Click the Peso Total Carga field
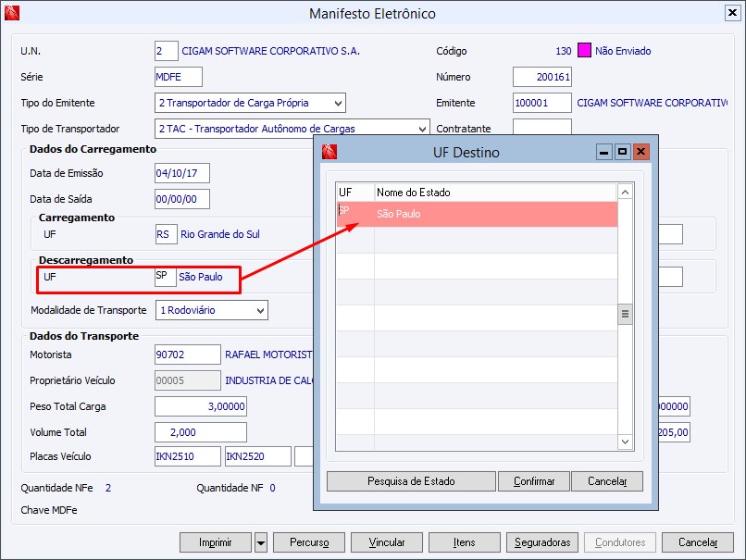 pyautogui.click(x=201, y=406)
